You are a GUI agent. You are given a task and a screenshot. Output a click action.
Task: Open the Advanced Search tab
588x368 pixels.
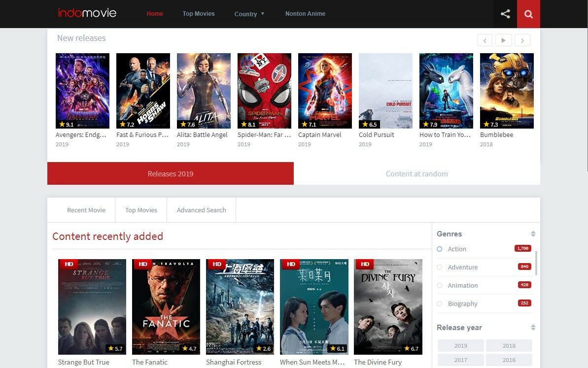pyautogui.click(x=201, y=210)
